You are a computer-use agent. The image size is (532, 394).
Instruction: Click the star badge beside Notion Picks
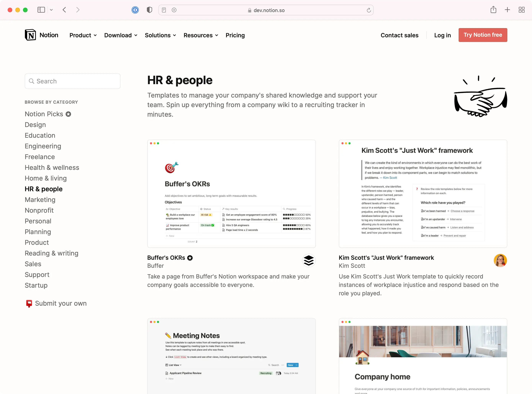(x=68, y=114)
